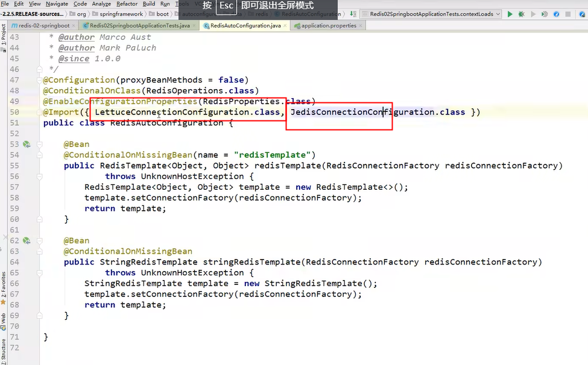Open the View menu
588x365 pixels.
coord(34,4)
